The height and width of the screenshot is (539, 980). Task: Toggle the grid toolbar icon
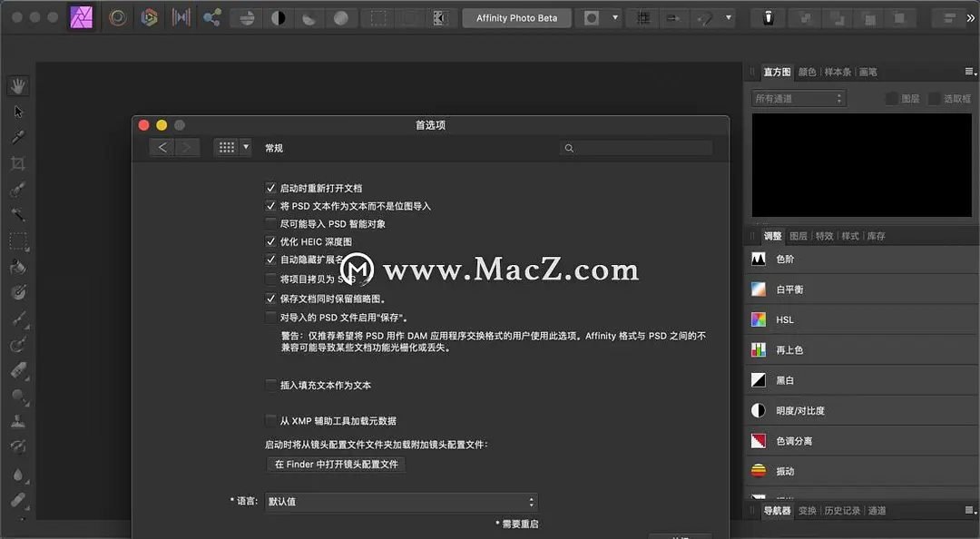pos(643,18)
